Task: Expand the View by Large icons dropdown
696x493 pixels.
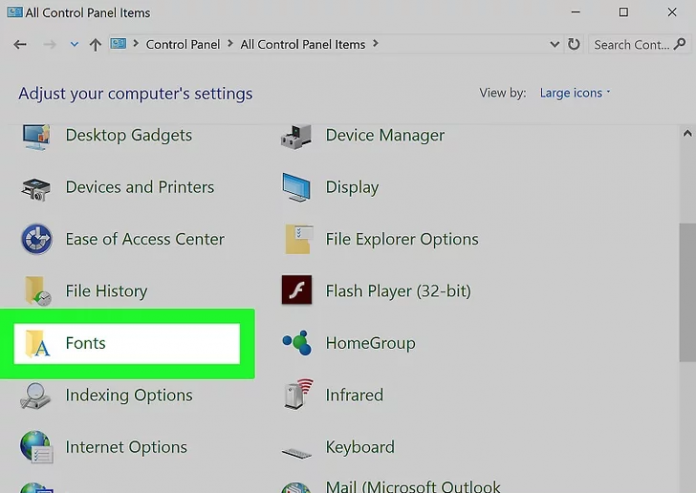Action: (575, 93)
